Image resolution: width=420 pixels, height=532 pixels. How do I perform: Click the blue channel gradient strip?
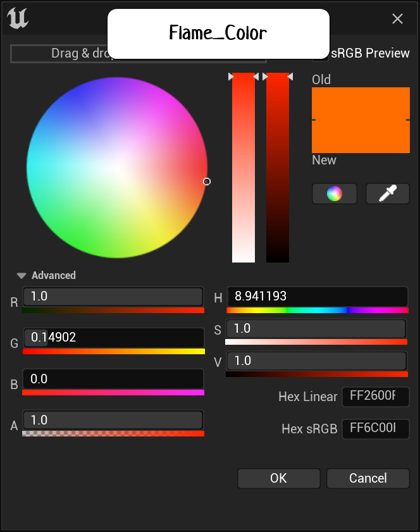(x=113, y=393)
